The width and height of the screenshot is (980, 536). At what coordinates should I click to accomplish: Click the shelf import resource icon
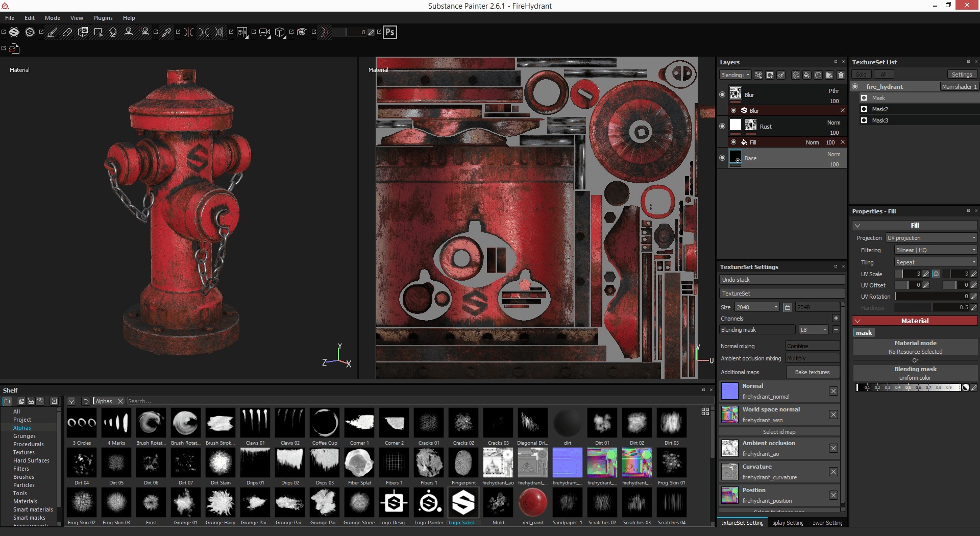pos(54,401)
